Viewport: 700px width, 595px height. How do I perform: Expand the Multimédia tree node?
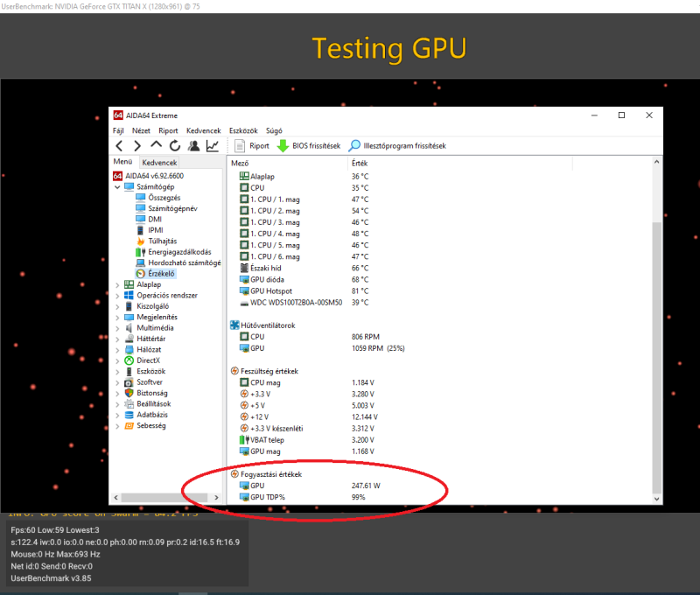[117, 328]
